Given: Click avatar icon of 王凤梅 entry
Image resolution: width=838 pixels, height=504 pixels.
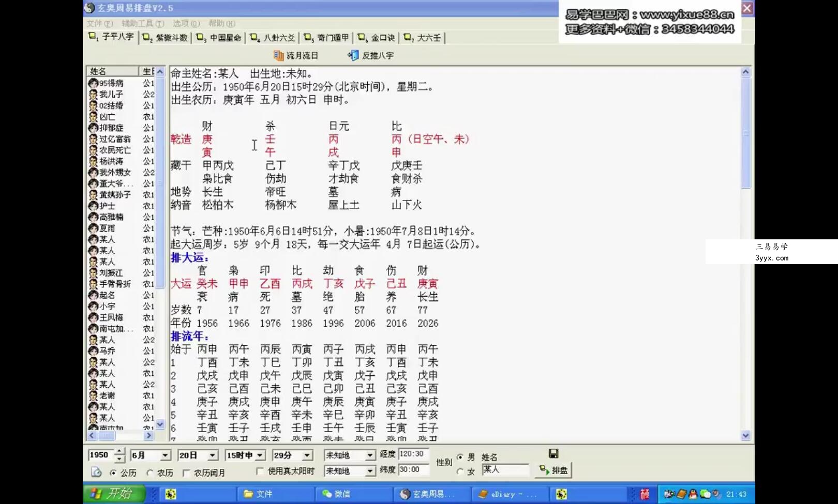Looking at the screenshot, I should 93,317.
